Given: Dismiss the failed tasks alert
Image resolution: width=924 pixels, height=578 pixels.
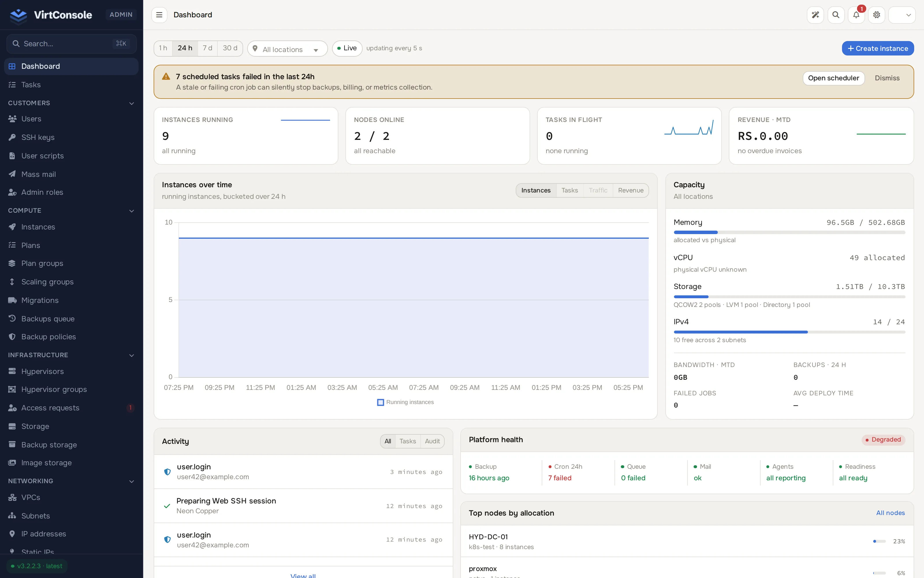Looking at the screenshot, I should click(x=887, y=78).
